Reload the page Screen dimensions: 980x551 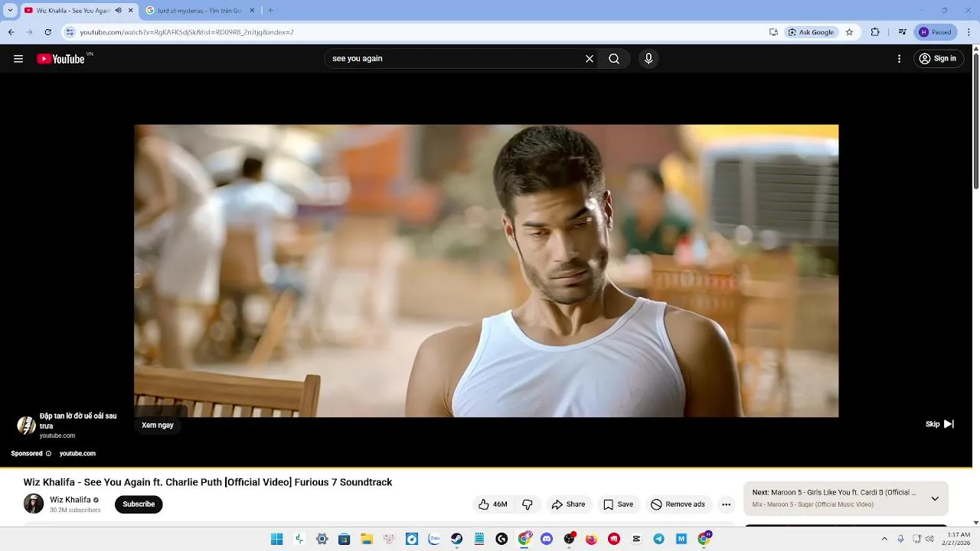click(x=47, y=32)
